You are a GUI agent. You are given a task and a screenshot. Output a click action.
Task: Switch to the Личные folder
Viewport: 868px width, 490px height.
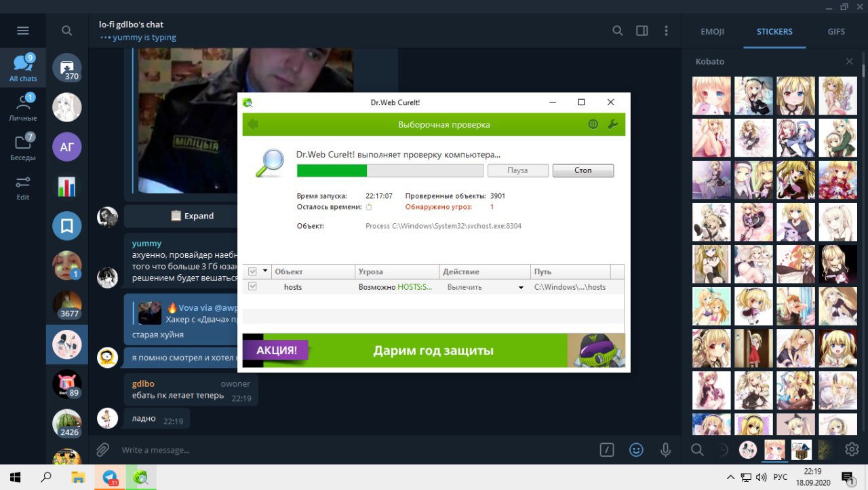pyautogui.click(x=23, y=108)
